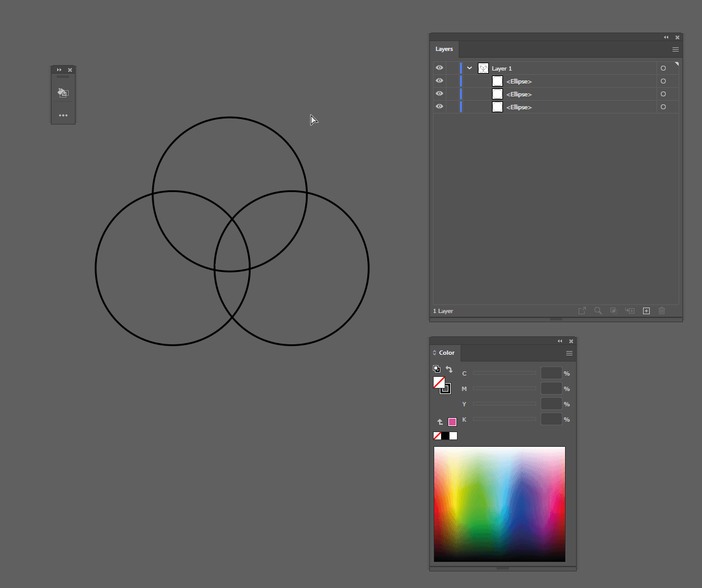
Task: Click the Last Color arrow icon
Action: [x=440, y=422]
